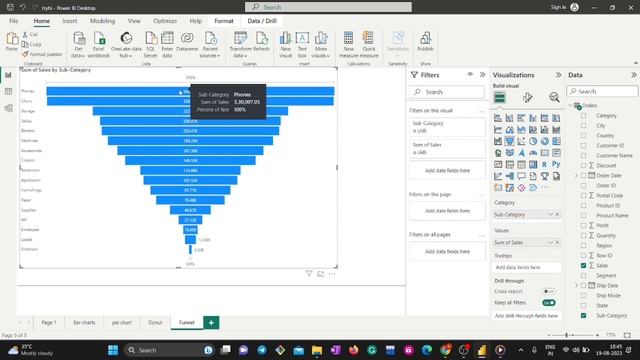The width and height of the screenshot is (640, 360).
Task: Check the Category field checkbox
Action: (x=584, y=116)
